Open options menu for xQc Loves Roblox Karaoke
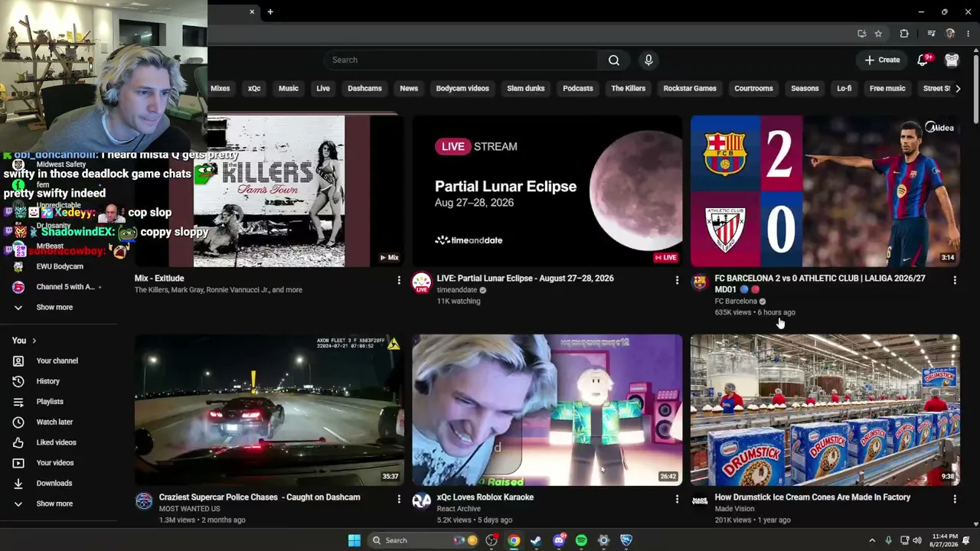The width and height of the screenshot is (980, 551). coord(677,499)
